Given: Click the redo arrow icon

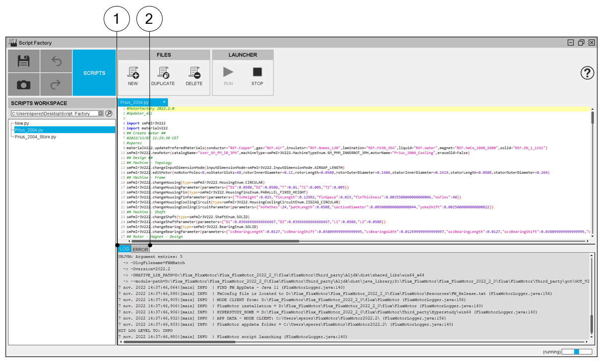Looking at the screenshot, I should (56, 85).
